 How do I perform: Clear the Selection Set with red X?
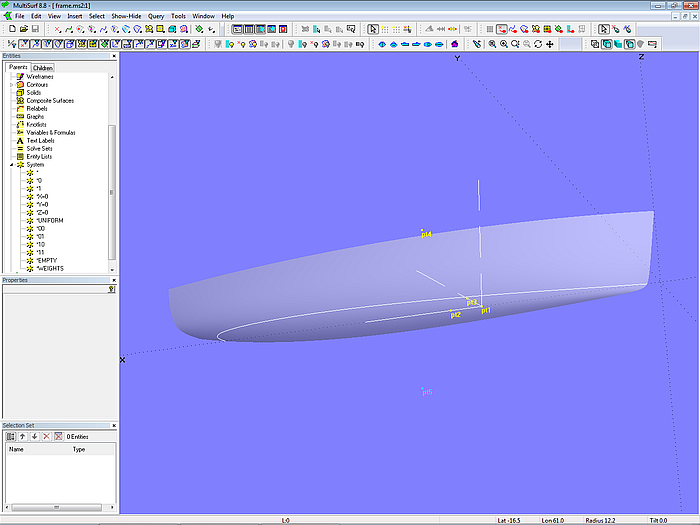tap(45, 436)
